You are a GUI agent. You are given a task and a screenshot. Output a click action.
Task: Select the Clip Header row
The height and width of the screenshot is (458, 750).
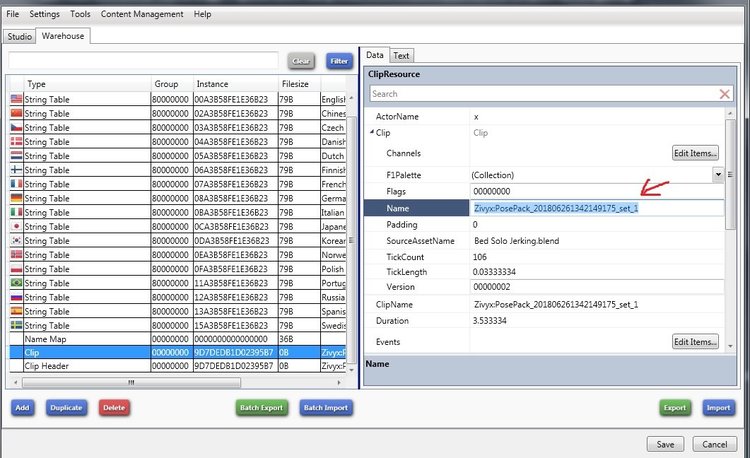[x=178, y=366]
